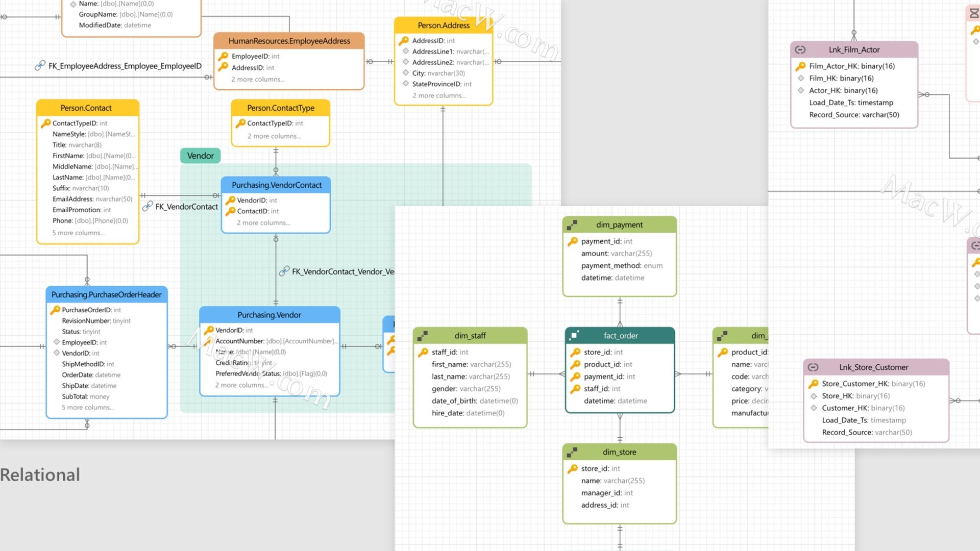This screenshot has height=551, width=980.
Task: Click key icon of EmployeeID in EmployeeAddress
Action: (x=223, y=56)
